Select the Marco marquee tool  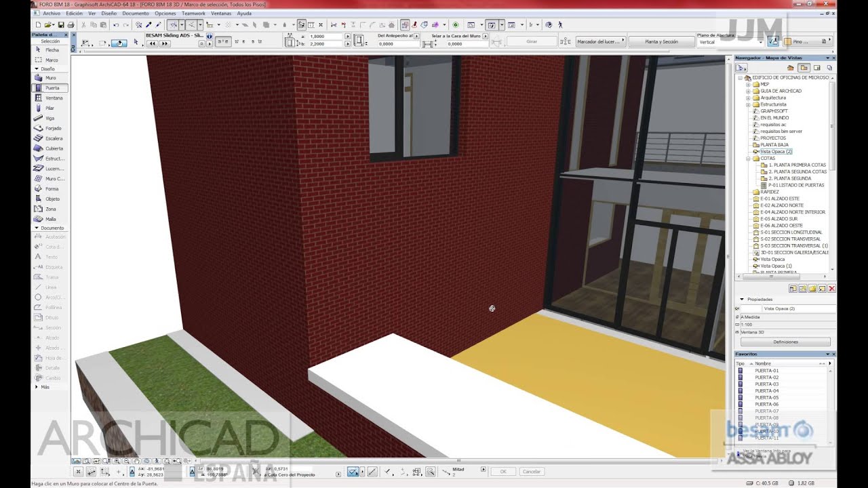[50, 60]
